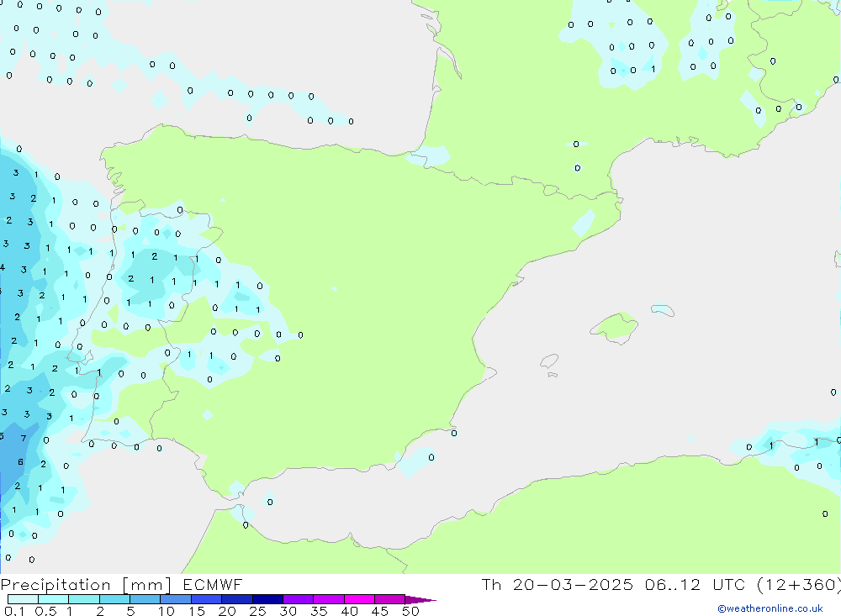Click the 'ECMWF' model label
Screen dimensions: 841x616
213,584
